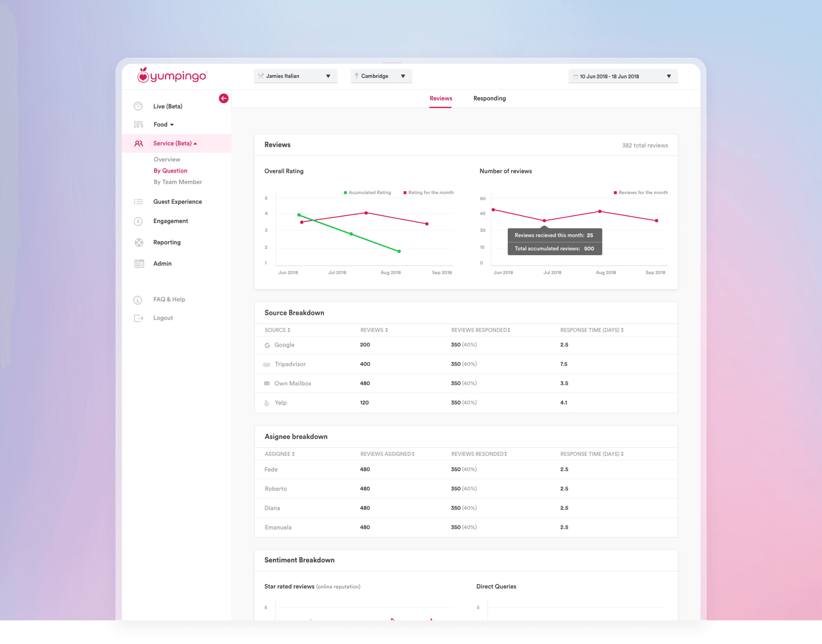Switch to the Responding tab
The width and height of the screenshot is (822, 644).
point(489,98)
